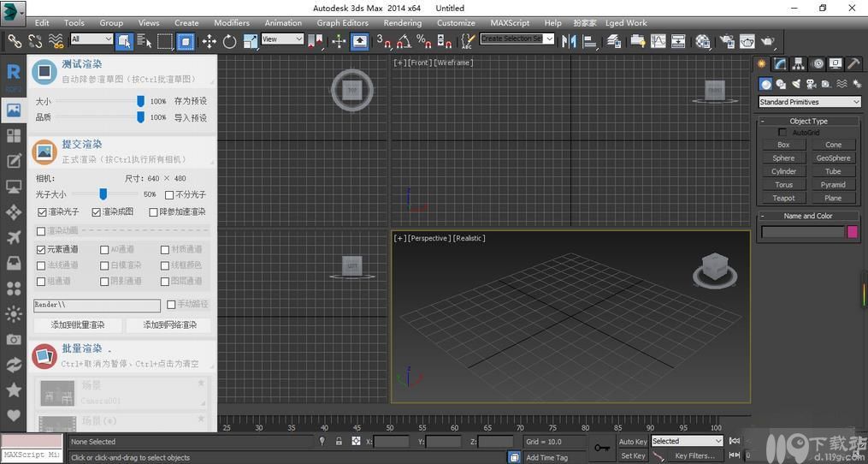The width and height of the screenshot is (868, 464).
Task: Toggle the 渲染成图 checkbox
Action: (x=97, y=211)
